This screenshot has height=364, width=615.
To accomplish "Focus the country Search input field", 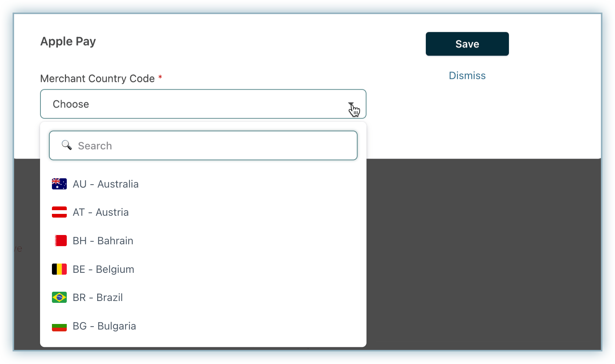I will 215,146.
